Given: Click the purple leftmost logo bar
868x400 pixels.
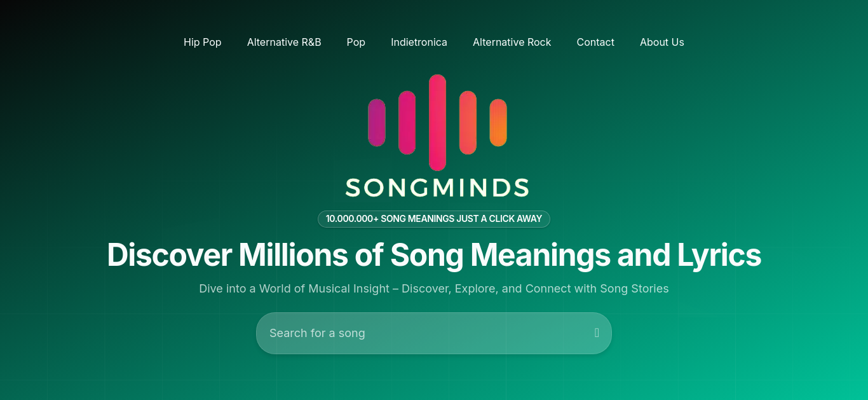Looking at the screenshot, I should pos(377,123).
